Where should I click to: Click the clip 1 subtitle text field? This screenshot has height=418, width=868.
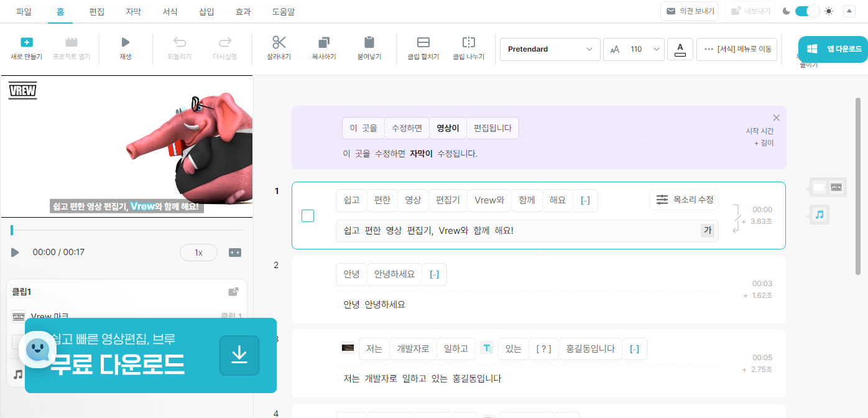[x=527, y=231]
